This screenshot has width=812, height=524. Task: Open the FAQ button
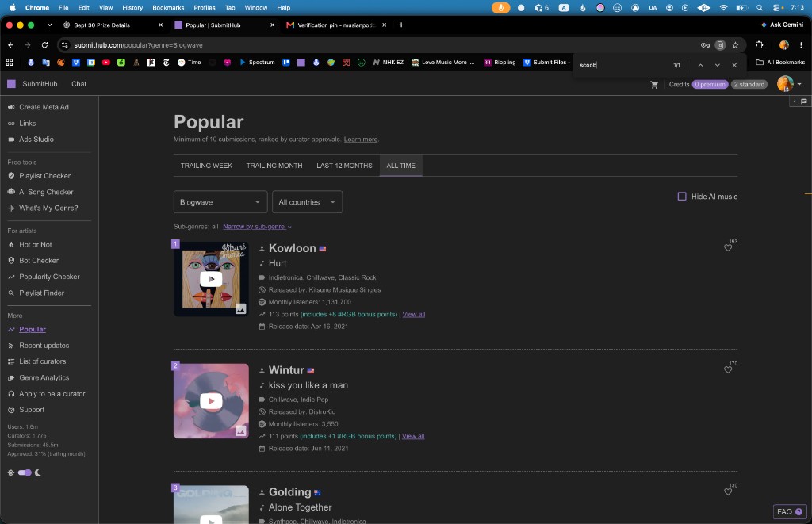click(x=790, y=511)
